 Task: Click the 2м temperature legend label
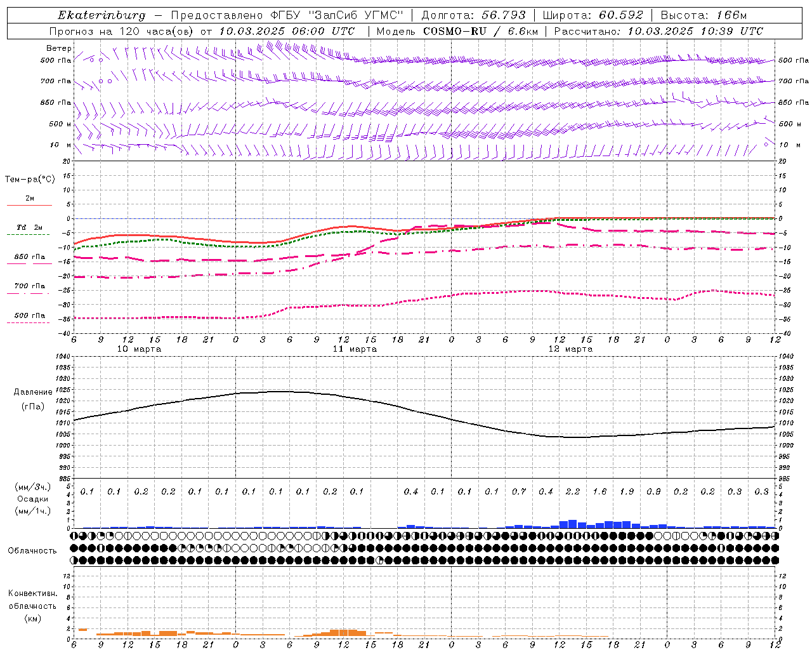click(x=30, y=198)
